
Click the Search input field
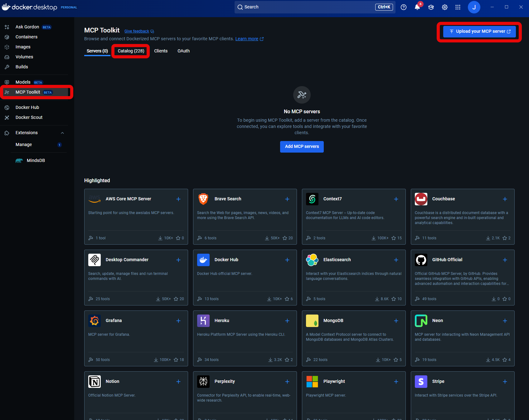pos(309,7)
